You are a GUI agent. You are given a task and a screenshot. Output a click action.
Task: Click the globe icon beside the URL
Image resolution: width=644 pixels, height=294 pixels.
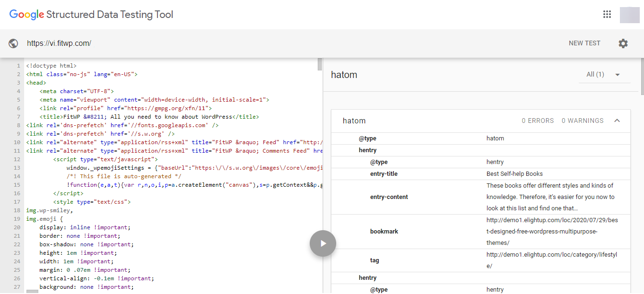pos(13,43)
